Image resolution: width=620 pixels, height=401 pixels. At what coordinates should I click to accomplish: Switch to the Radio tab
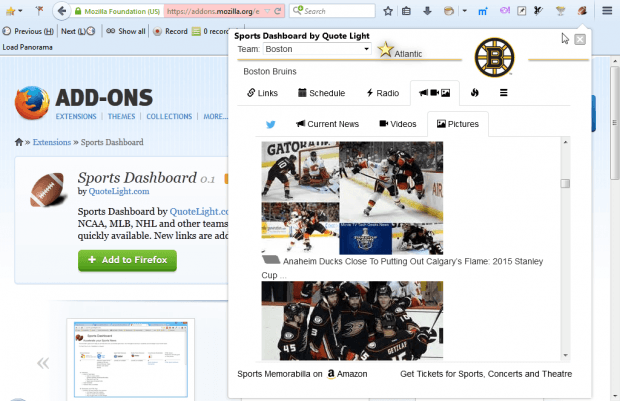click(x=383, y=93)
